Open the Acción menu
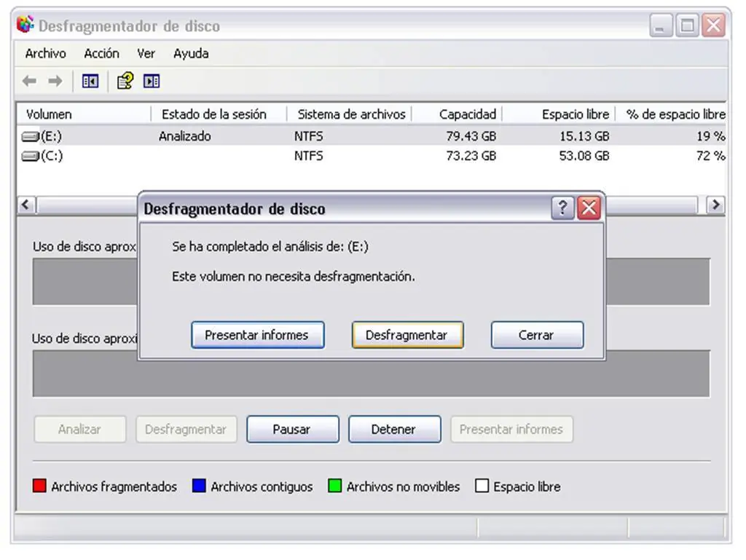The height and width of the screenshot is (560, 746). pos(101,53)
